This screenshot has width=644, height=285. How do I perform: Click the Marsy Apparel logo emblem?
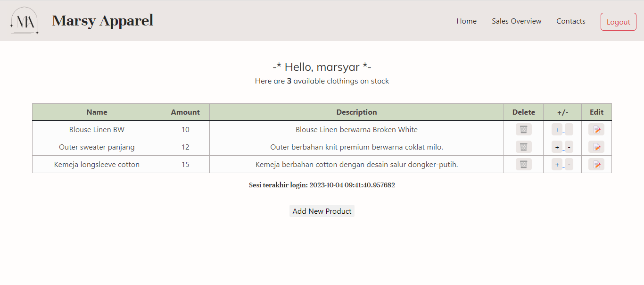(x=25, y=21)
